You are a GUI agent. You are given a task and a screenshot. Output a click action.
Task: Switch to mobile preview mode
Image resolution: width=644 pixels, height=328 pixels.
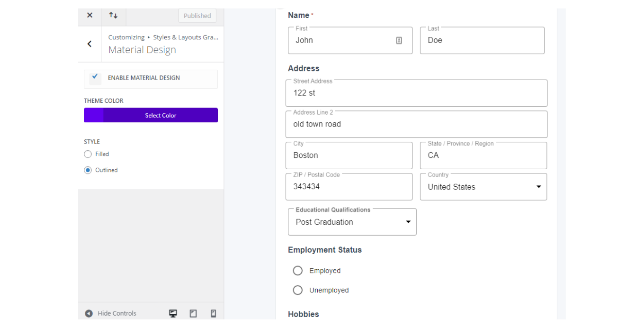pos(213,313)
